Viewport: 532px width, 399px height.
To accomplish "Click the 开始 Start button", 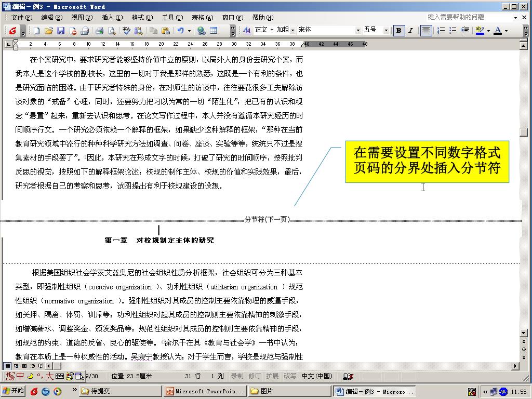I will pyautogui.click(x=13, y=391).
